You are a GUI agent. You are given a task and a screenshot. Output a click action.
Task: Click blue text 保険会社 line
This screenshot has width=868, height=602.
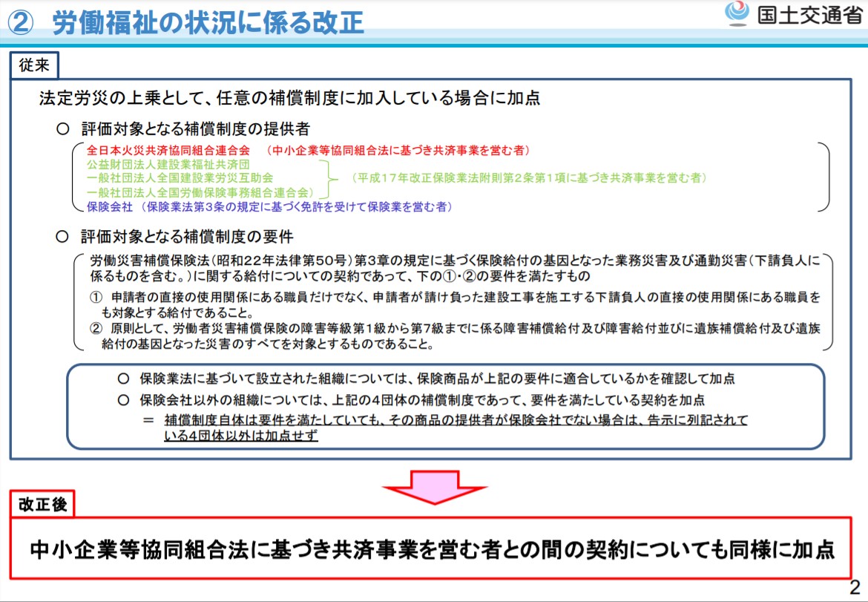270,206
